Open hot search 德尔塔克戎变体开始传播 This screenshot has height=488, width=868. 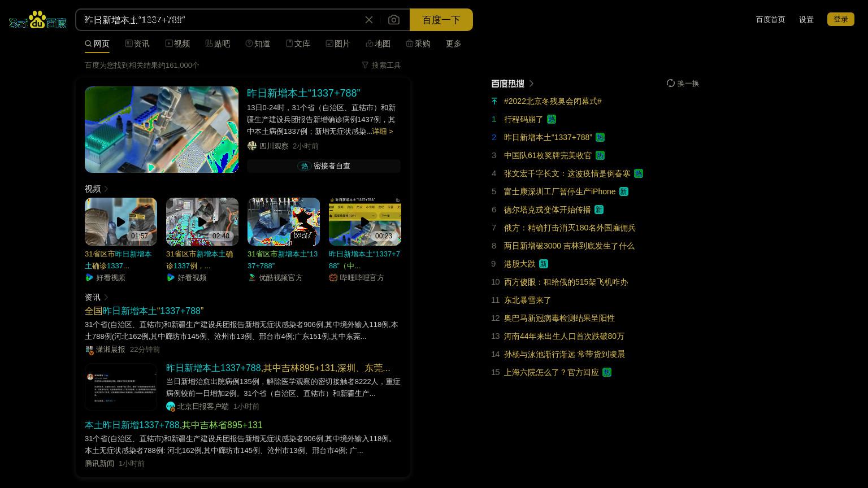pyautogui.click(x=547, y=210)
